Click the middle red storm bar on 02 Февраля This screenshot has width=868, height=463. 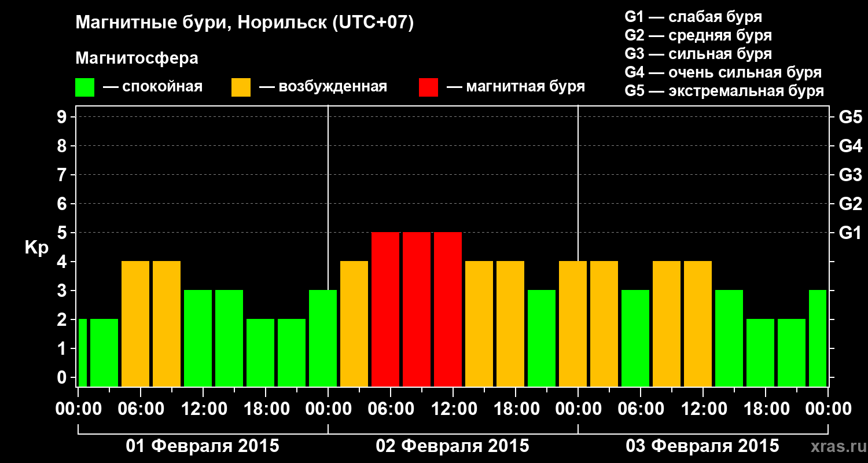coord(417,309)
